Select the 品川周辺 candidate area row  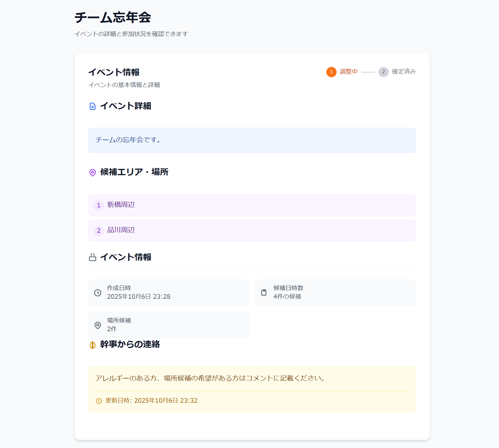point(252,230)
